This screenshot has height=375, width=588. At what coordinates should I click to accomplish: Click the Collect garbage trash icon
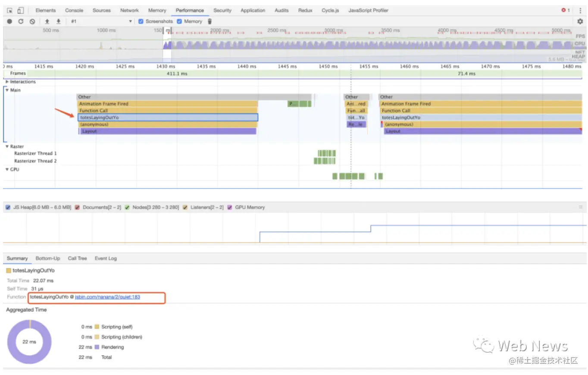click(x=210, y=21)
